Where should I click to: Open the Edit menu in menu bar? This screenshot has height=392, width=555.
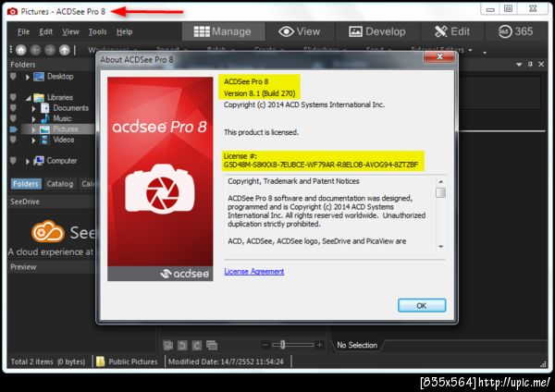(x=46, y=31)
